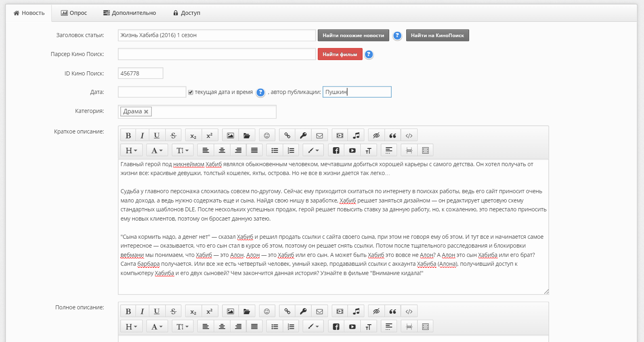This screenshot has width=644, height=342.
Task: Remove Драма category tag
Action: coord(146,112)
